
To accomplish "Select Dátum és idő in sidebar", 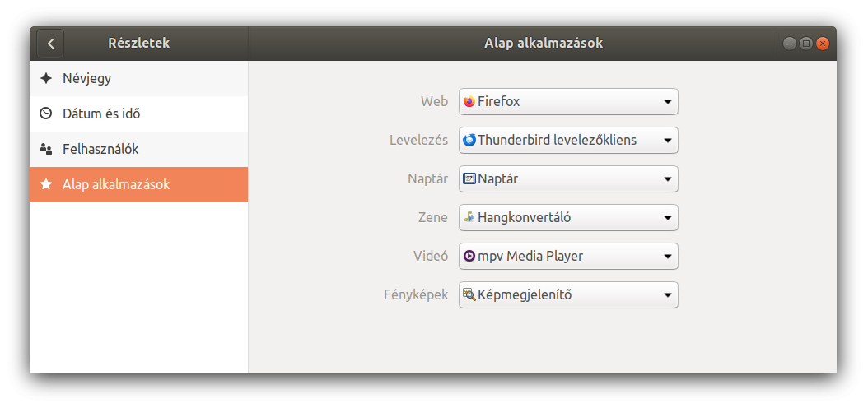I will tap(139, 114).
